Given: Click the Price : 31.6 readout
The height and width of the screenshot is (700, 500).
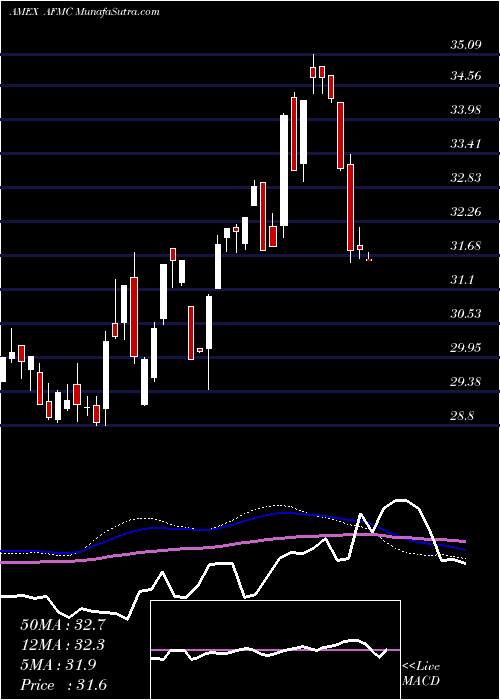Looking at the screenshot, I should click(63, 685).
